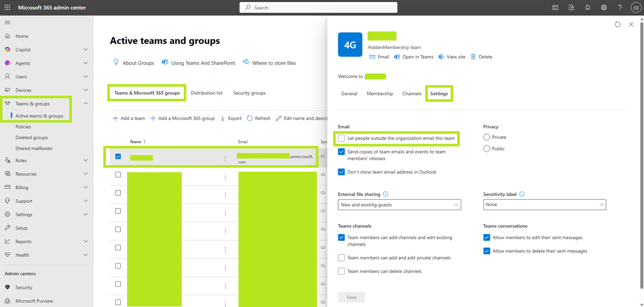This screenshot has width=644, height=307.
Task: Switch to Security groups tab
Action: coord(249,93)
